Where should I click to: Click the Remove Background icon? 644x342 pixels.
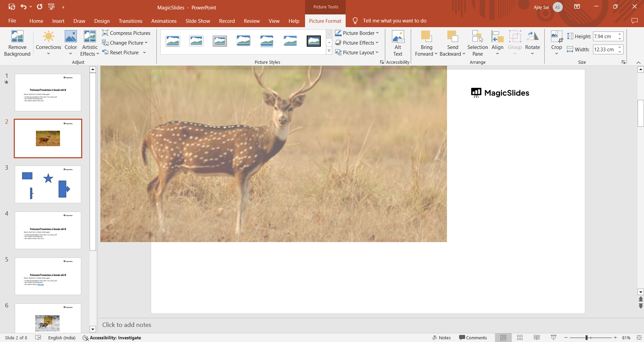tap(17, 37)
